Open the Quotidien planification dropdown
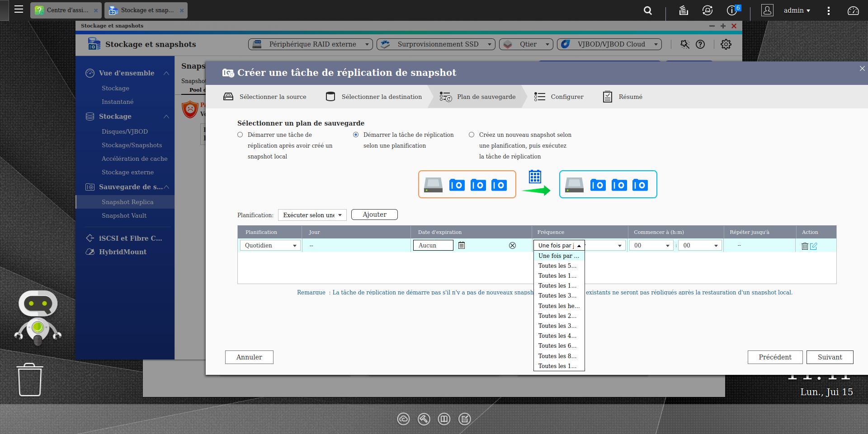The width and height of the screenshot is (868, 434). (270, 245)
